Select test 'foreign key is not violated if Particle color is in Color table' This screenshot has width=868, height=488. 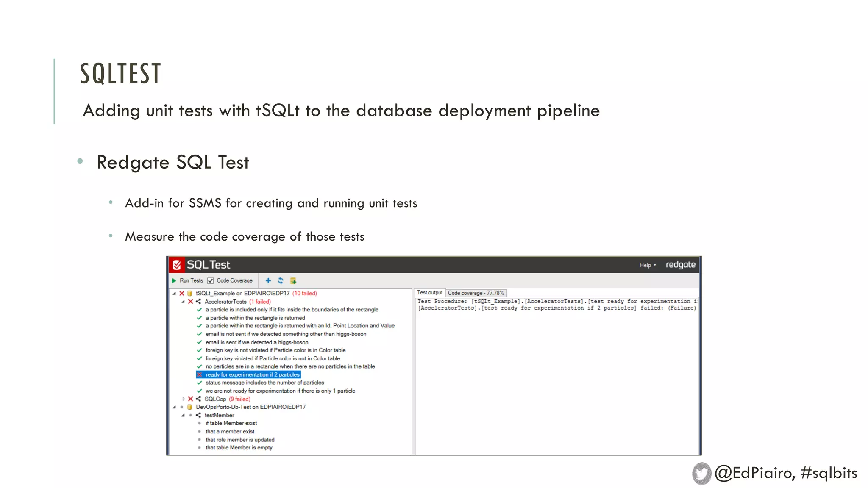[275, 350]
